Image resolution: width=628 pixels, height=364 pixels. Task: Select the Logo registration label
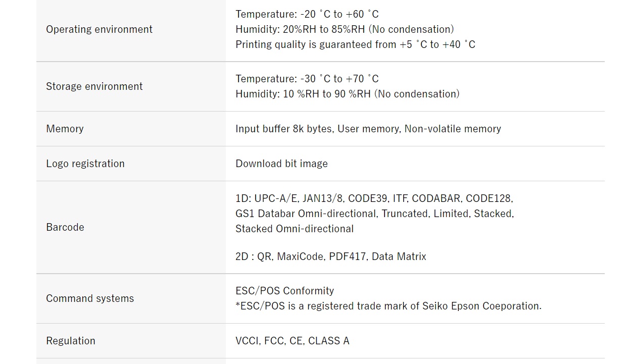tap(85, 164)
